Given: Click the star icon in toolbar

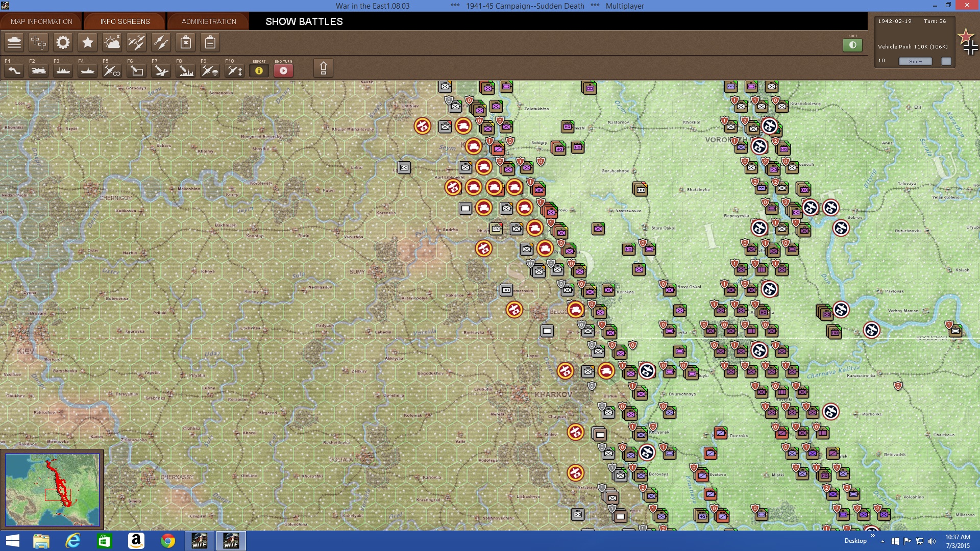Looking at the screenshot, I should 88,42.
